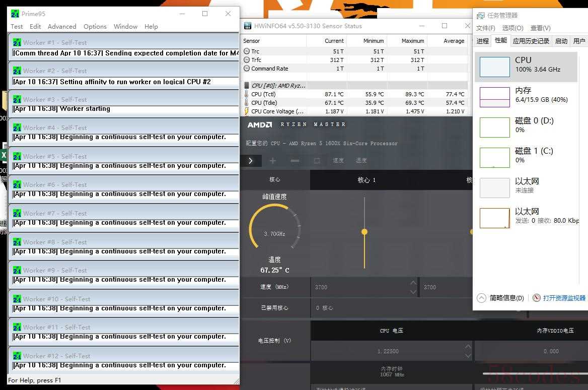
Task: Adjust the 核心 1 speed slider handle
Action: coord(364,232)
